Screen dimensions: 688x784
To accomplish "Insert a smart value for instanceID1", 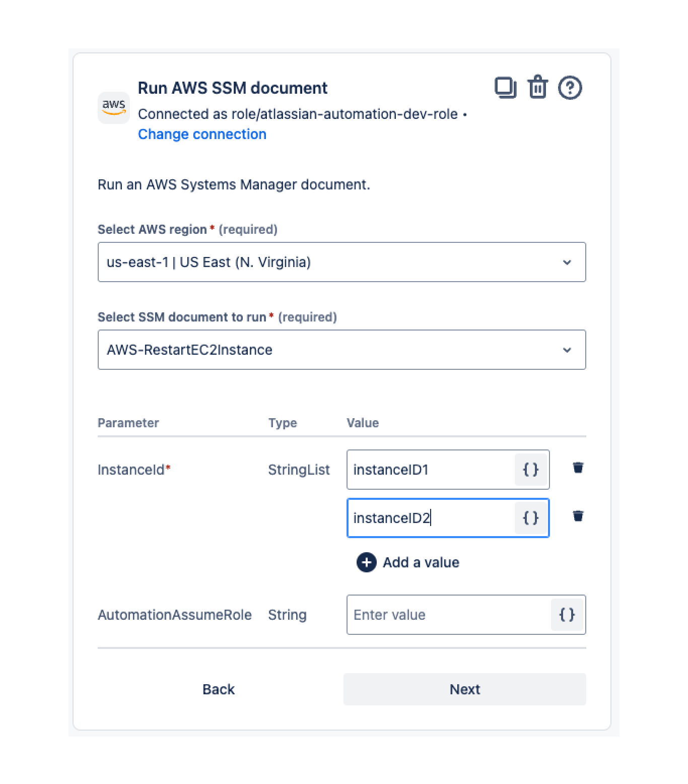I will (531, 470).
